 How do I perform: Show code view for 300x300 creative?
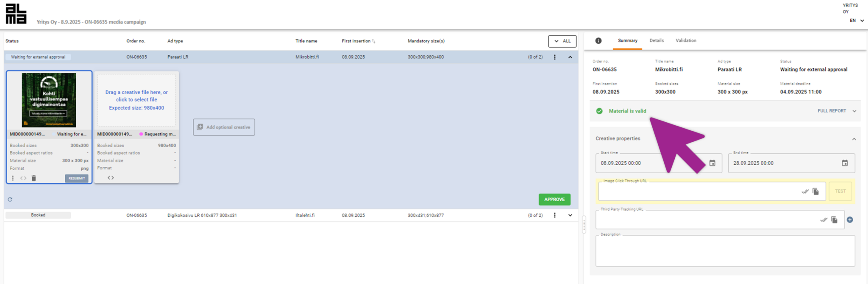click(23, 178)
